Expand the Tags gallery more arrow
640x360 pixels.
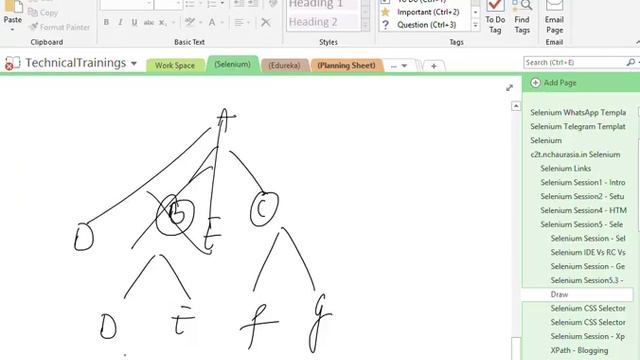[476, 25]
